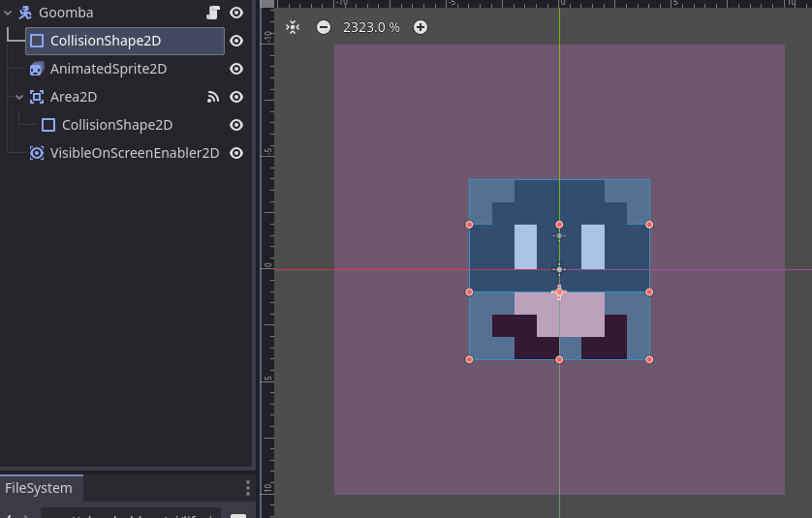This screenshot has width=812, height=518.
Task: Collapse the Area2D node children
Action: point(19,97)
